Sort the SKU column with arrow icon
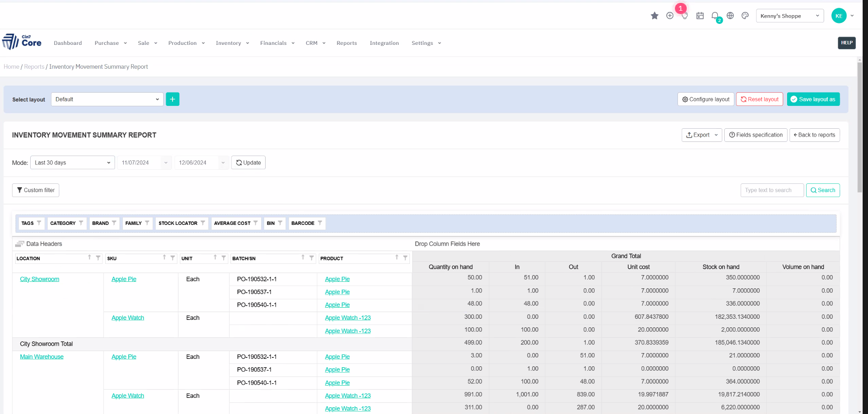 point(164,257)
